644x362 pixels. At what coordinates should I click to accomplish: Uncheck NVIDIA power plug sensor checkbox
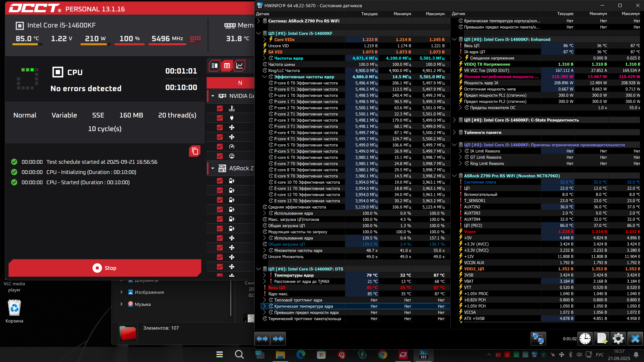220,118
